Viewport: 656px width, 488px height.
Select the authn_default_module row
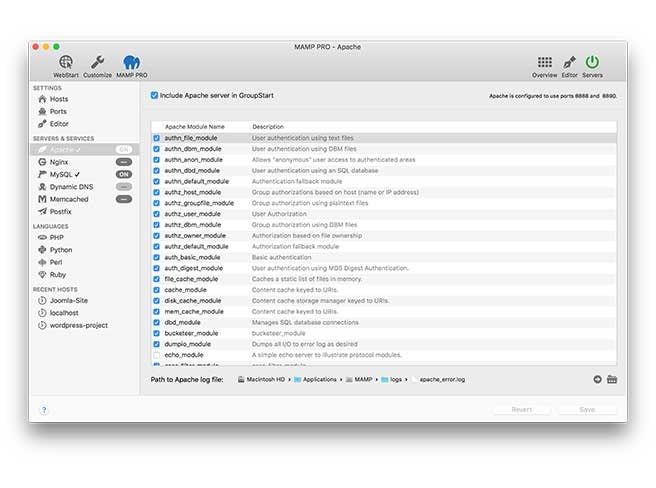[x=384, y=182]
